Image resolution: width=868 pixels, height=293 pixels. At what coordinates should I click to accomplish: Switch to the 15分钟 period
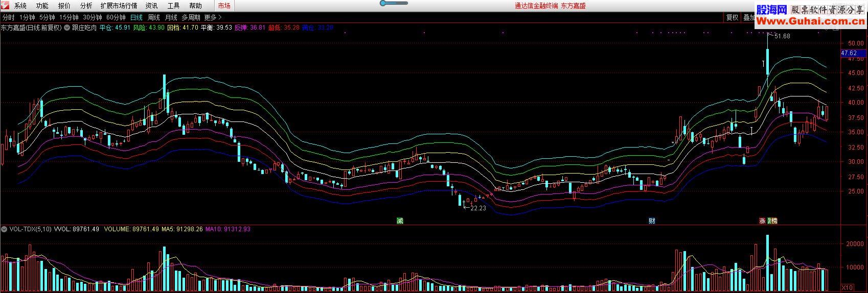tap(68, 17)
